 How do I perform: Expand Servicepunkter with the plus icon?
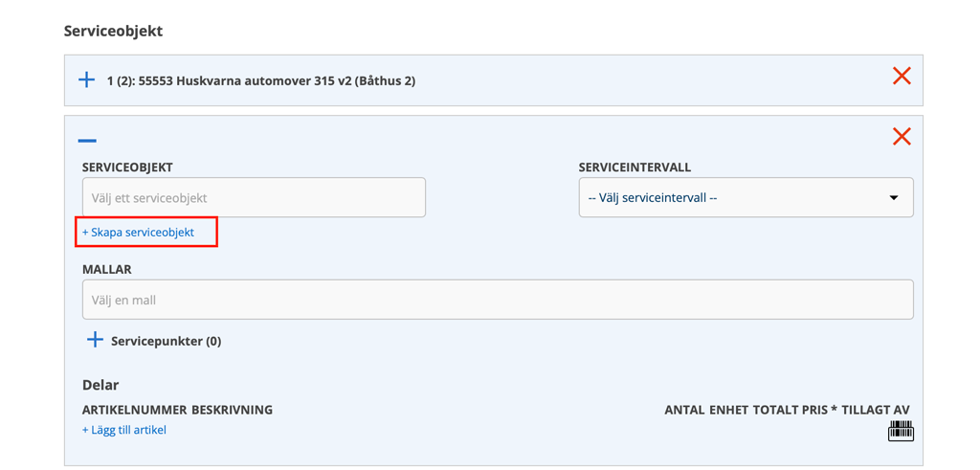pos(95,340)
